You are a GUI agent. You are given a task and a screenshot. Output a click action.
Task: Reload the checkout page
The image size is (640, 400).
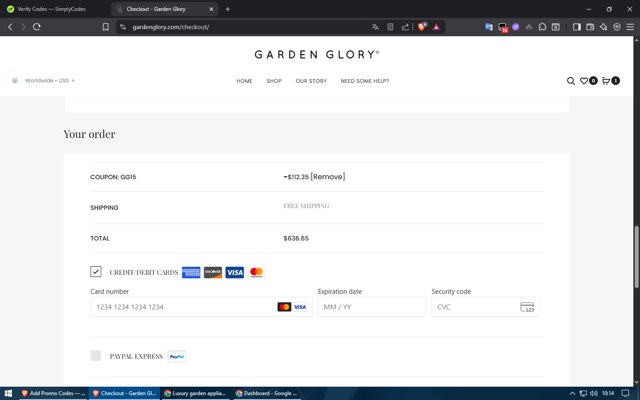click(x=37, y=27)
